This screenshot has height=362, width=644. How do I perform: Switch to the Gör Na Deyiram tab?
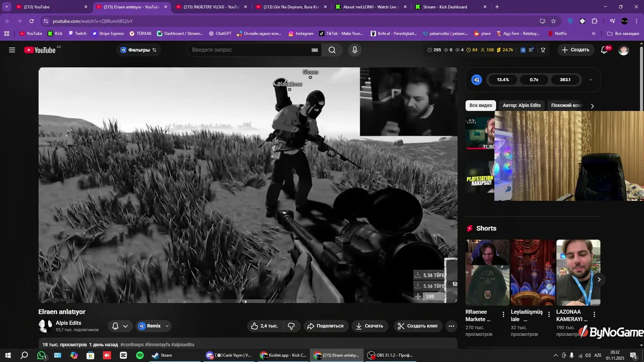click(x=291, y=7)
